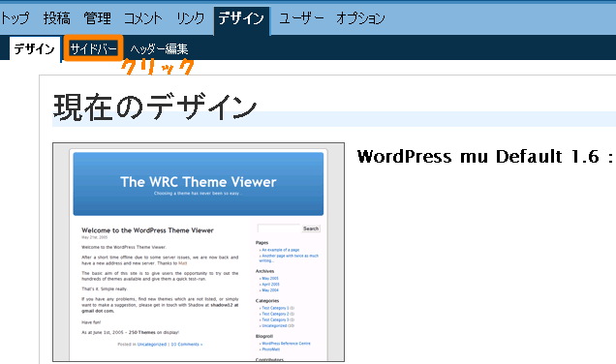This screenshot has height=364, width=616.
Task: Click the Welcome to the WordPress Theme Viewer heading
Action: pyautogui.click(x=147, y=230)
